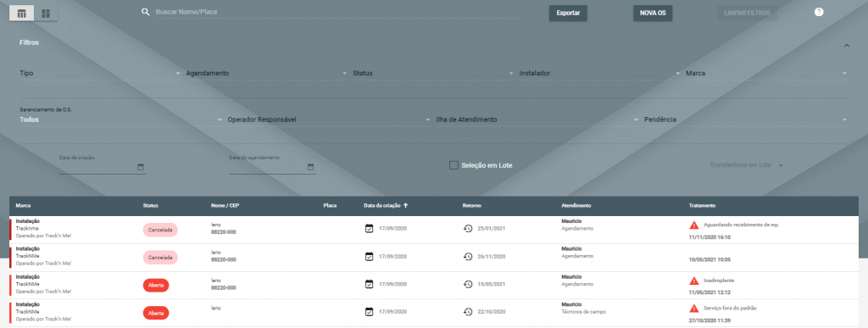Open the Agendamento filter dropdown

point(267,73)
